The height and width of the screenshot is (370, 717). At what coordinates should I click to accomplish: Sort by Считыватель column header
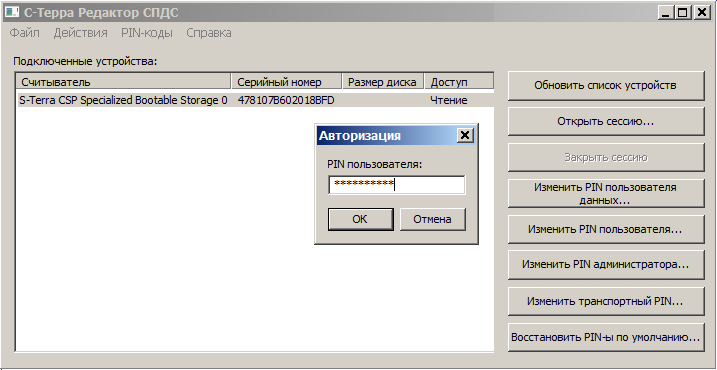[124, 82]
